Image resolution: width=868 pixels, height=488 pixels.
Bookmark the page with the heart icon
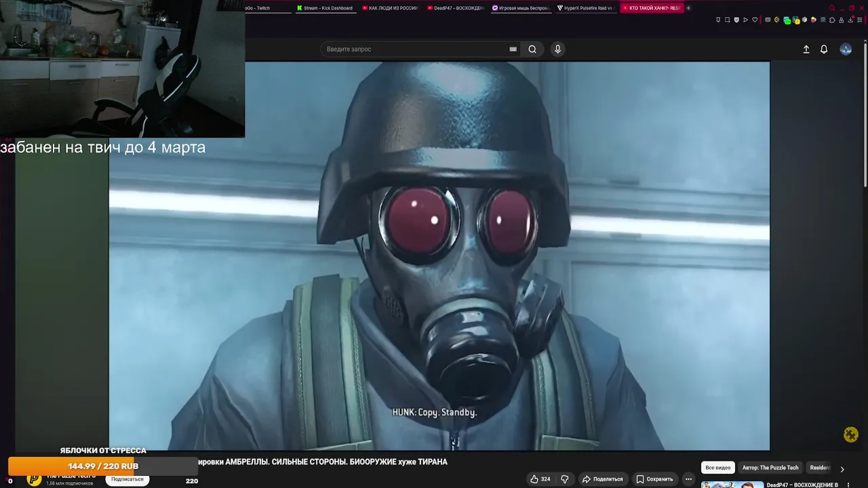(755, 20)
